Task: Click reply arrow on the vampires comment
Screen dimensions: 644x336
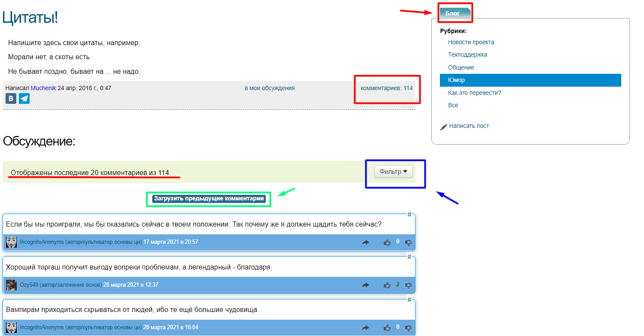Action: point(365,327)
